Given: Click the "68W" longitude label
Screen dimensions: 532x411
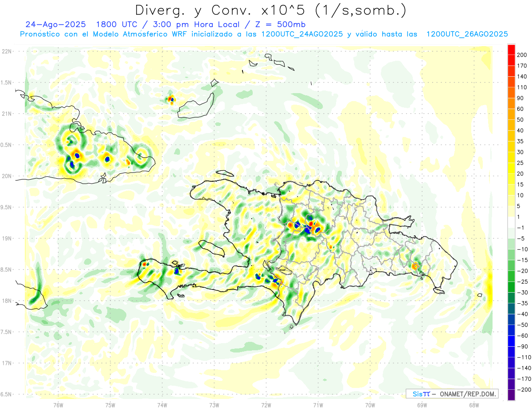Looking at the screenshot, I should click(474, 405).
